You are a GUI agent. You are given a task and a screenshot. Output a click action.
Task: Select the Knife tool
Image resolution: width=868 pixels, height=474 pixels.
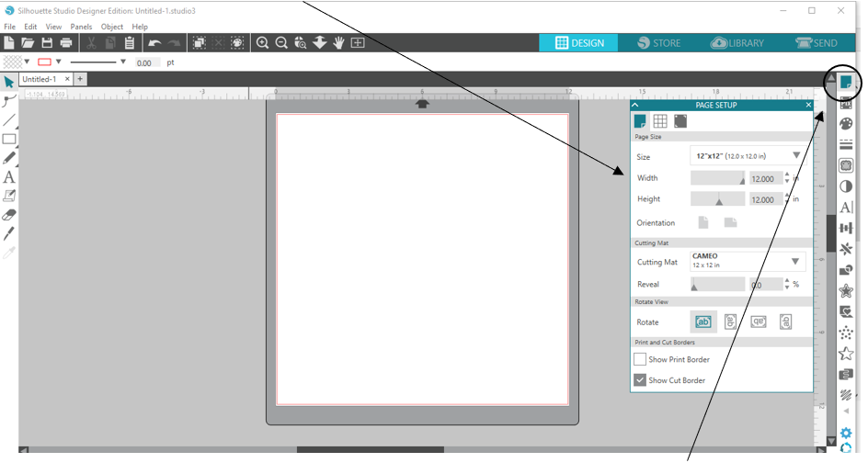9,233
